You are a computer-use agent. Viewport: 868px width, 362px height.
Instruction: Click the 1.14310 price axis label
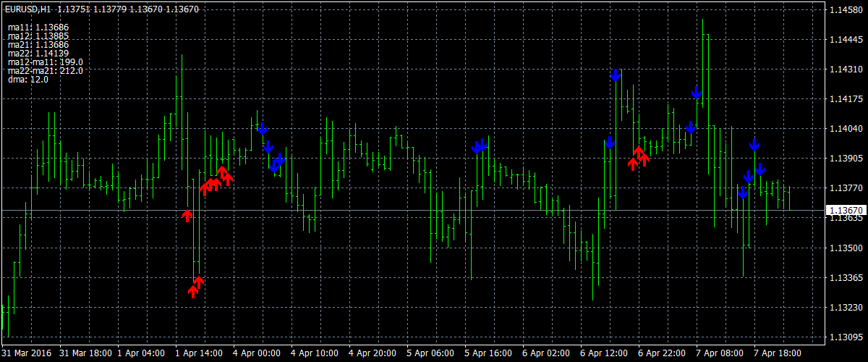(845, 70)
